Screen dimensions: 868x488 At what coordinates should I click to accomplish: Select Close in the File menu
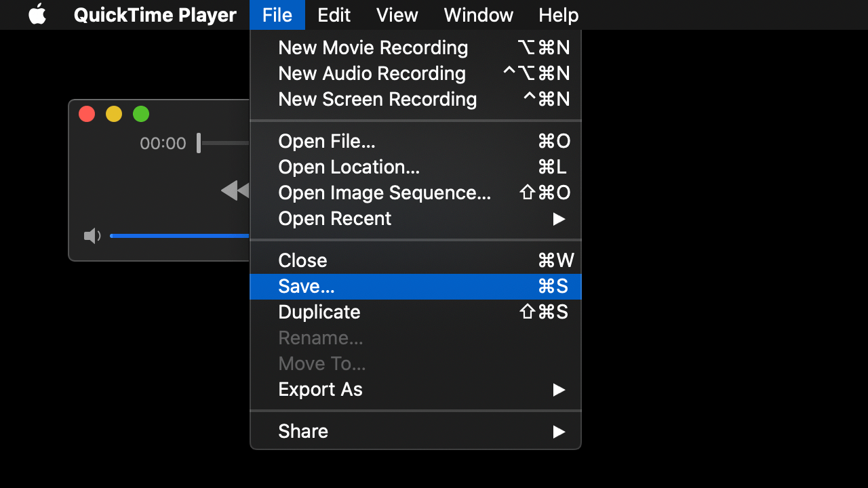tap(416, 260)
